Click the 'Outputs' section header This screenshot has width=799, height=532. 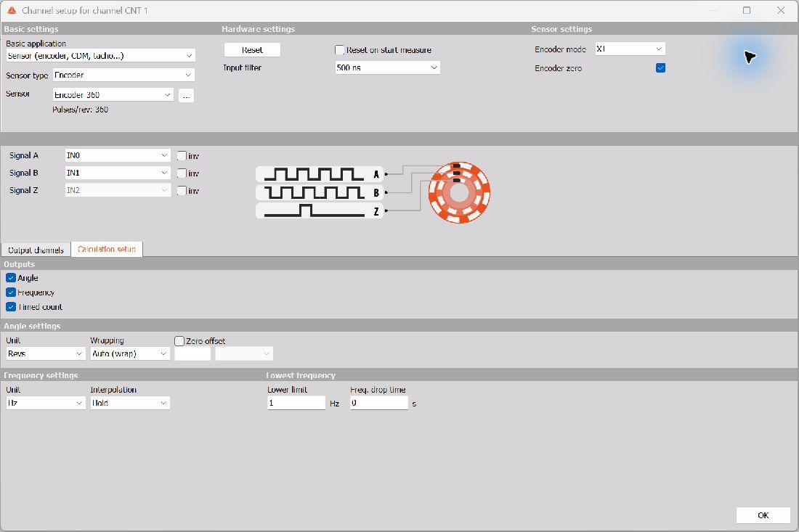pyautogui.click(x=20, y=264)
